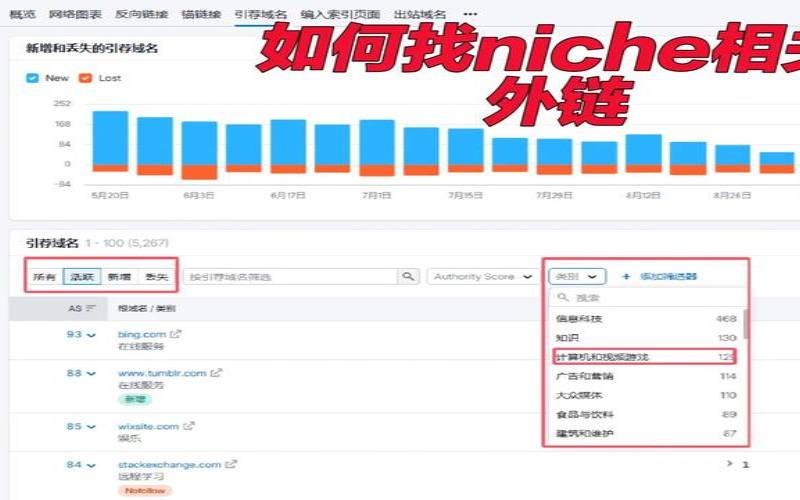Click the plus icon of 添加筛选器
The width and height of the screenshot is (800, 500).
(x=626, y=276)
